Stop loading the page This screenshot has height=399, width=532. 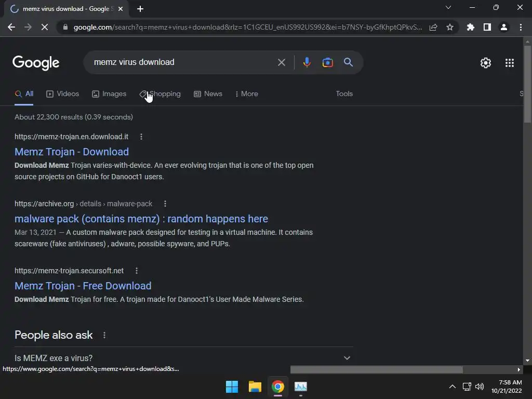coord(45,27)
